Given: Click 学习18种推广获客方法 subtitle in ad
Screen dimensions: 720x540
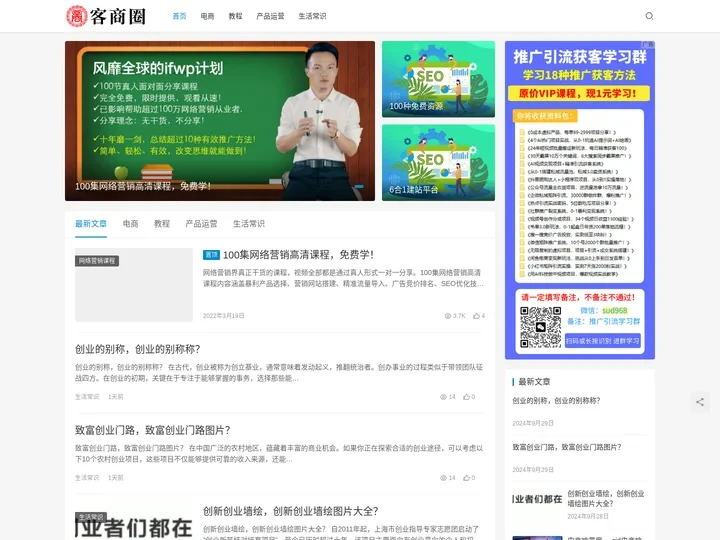Looking at the screenshot, I should click(579, 75).
